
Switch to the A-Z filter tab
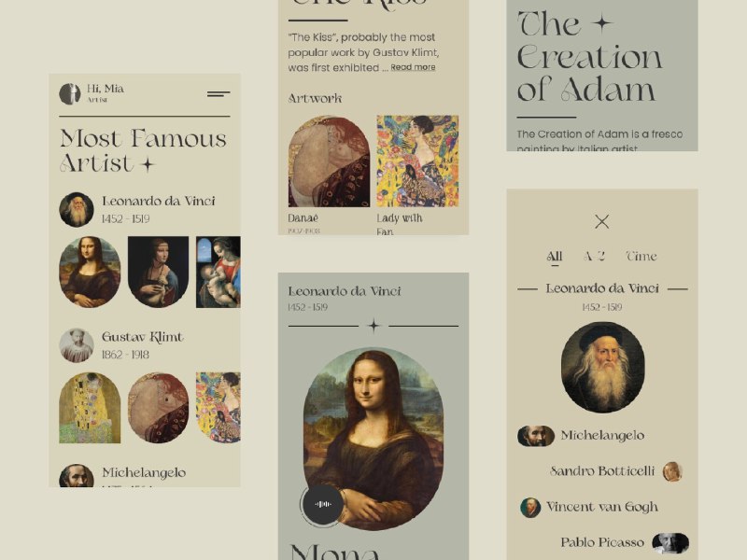[x=594, y=257]
